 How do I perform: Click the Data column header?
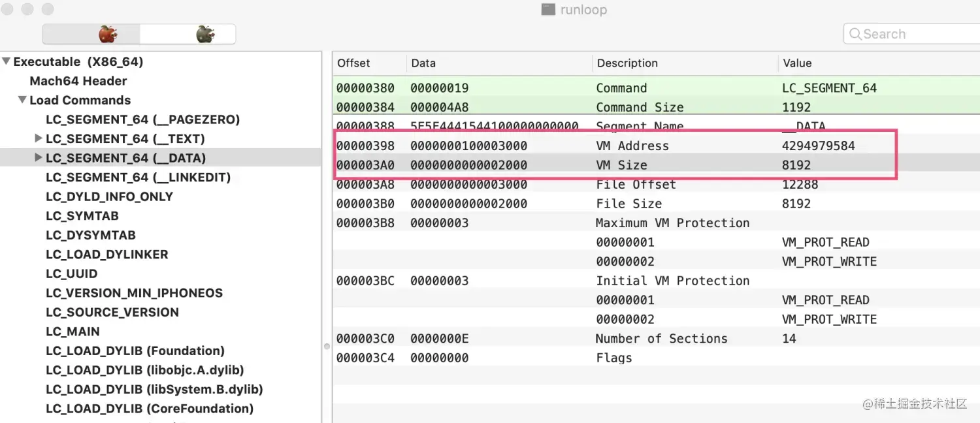pos(499,63)
